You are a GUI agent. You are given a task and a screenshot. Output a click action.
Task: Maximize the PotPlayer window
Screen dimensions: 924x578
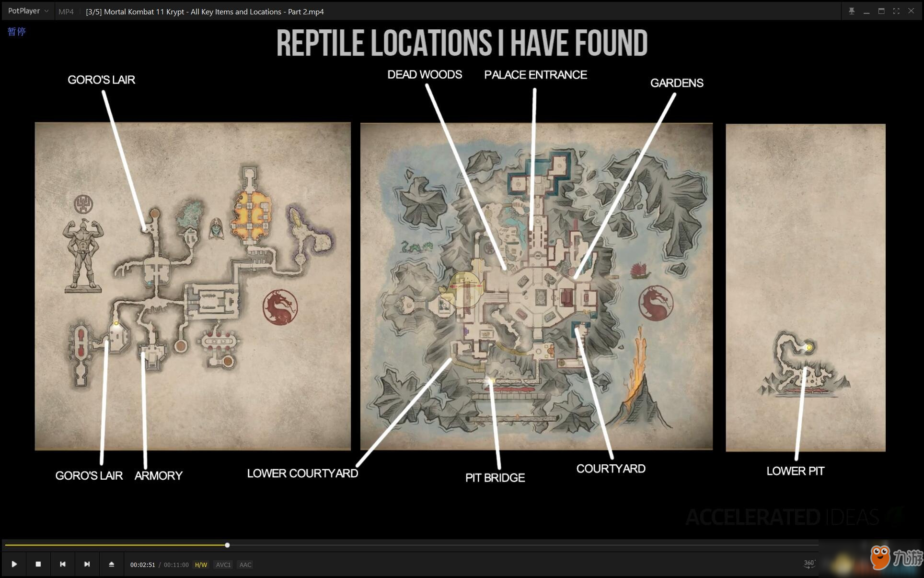(881, 11)
